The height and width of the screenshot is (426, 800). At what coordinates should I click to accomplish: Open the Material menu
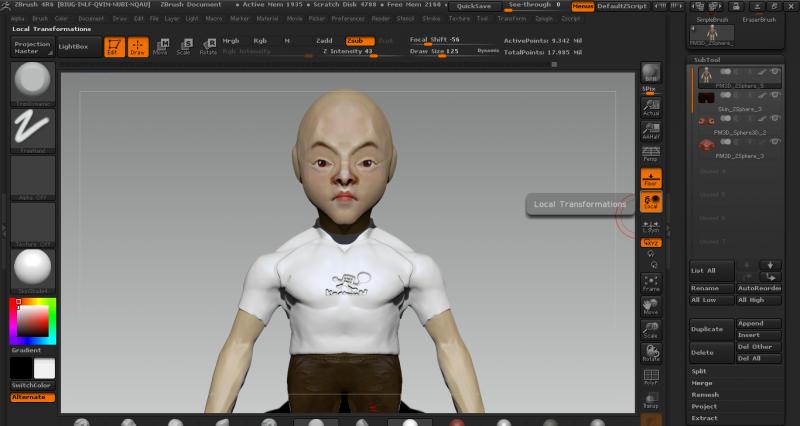click(x=267, y=18)
